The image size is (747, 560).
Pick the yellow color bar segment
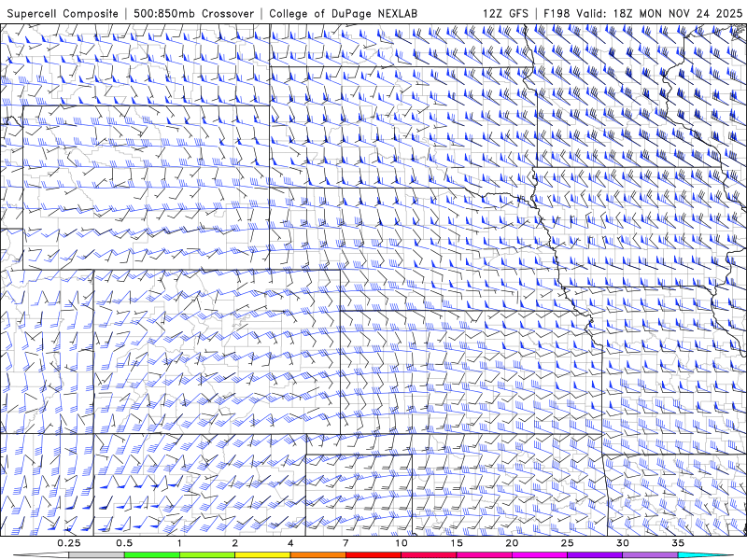262,555
